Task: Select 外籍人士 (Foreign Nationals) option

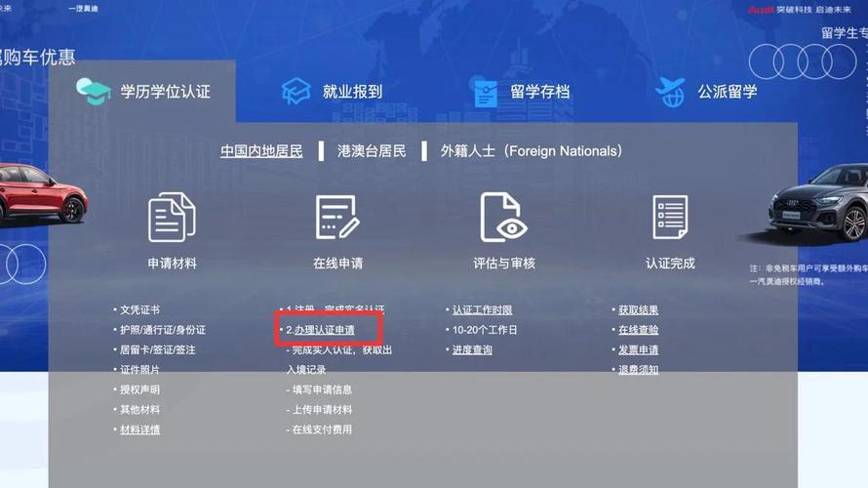Action: pyautogui.click(x=532, y=151)
